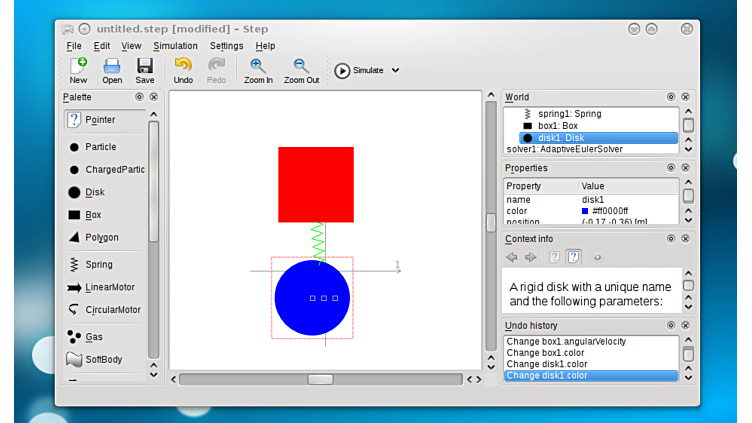Select spring1: Spring in the World tree

tap(568, 114)
